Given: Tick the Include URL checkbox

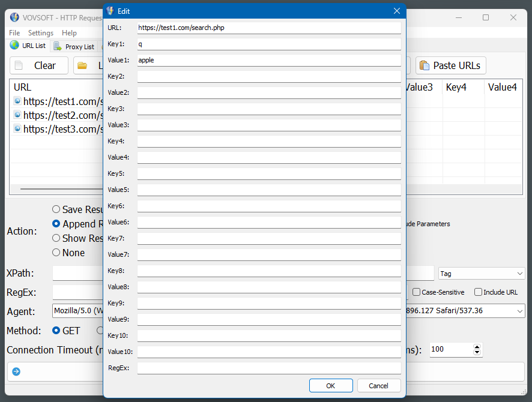Looking at the screenshot, I should point(478,292).
